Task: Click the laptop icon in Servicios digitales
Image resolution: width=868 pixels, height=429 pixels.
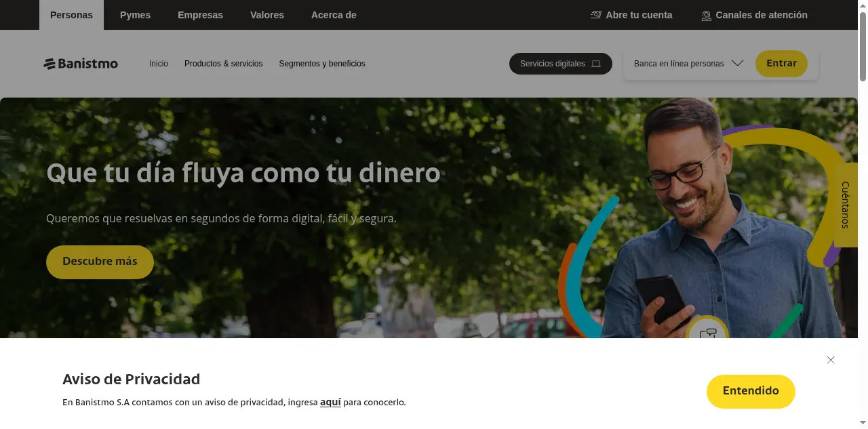Action: pos(596,64)
